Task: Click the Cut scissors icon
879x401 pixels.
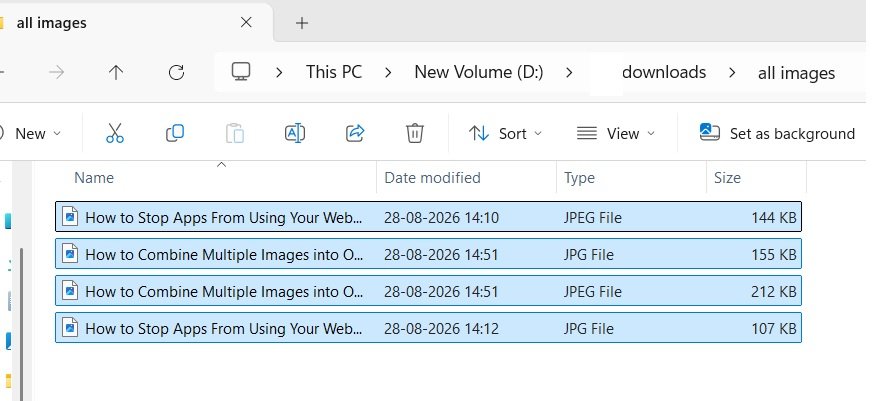Action: click(114, 133)
